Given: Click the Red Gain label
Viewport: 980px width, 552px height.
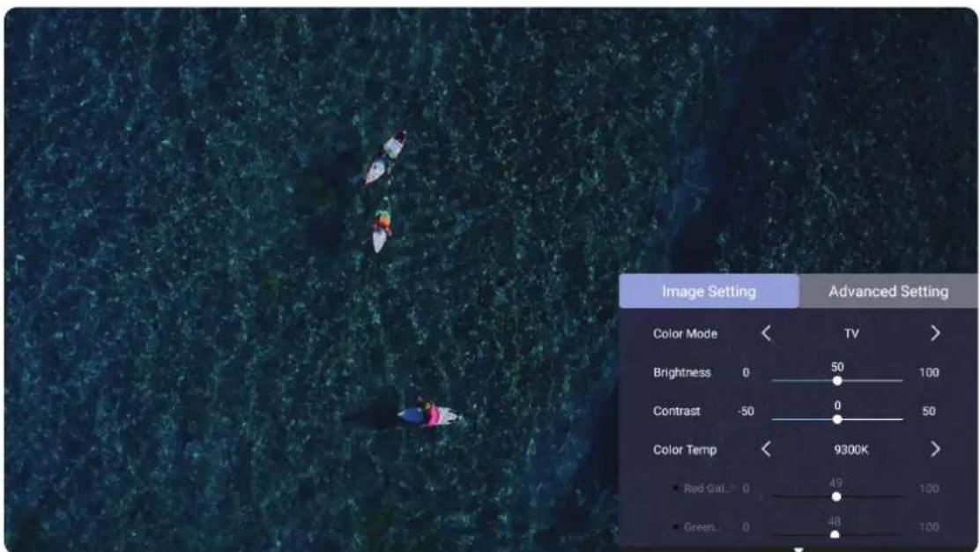Looking at the screenshot, I should tap(706, 489).
